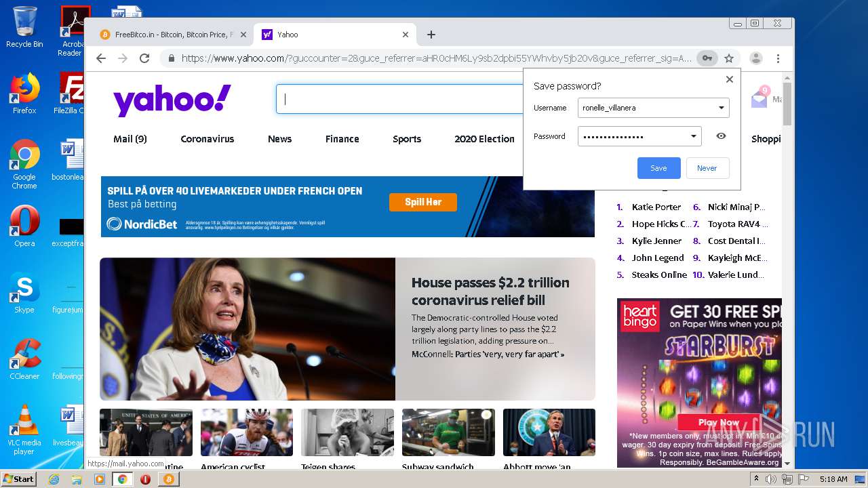Click the volume icon in the system tray

[771, 479]
